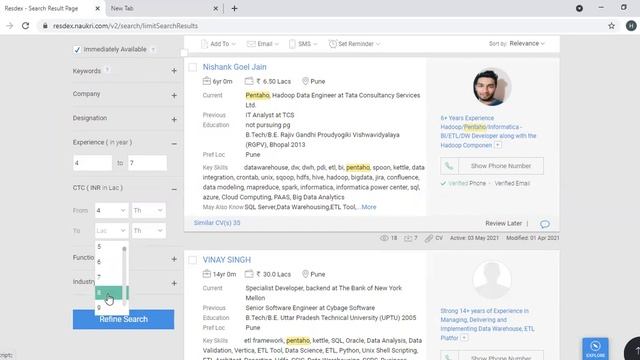Close the New Tab browser tab
Viewport: 640px width, 360px height.
click(x=216, y=8)
